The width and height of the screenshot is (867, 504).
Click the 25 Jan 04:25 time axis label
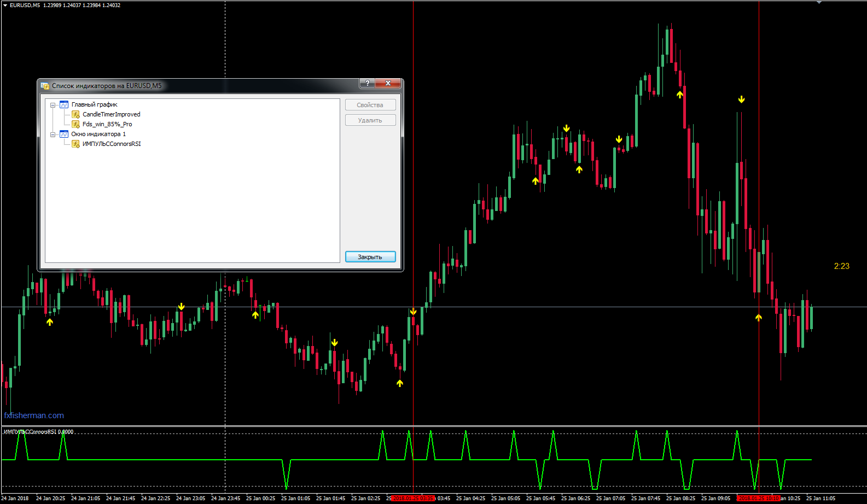click(470, 499)
